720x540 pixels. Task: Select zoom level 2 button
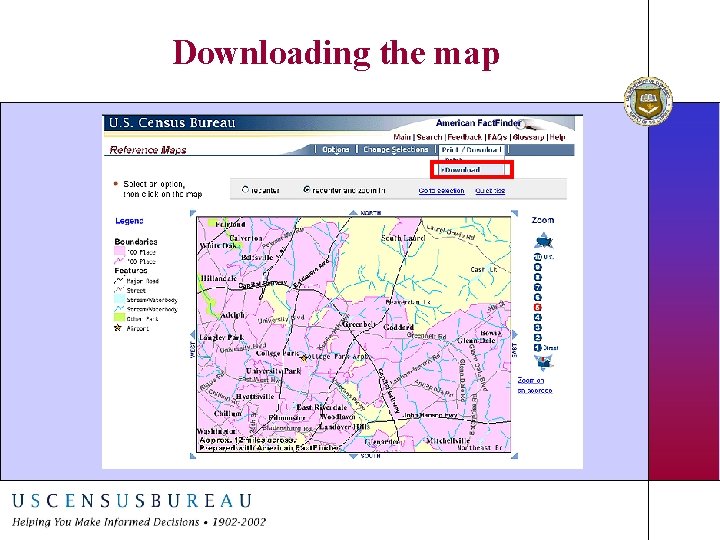tap(538, 338)
